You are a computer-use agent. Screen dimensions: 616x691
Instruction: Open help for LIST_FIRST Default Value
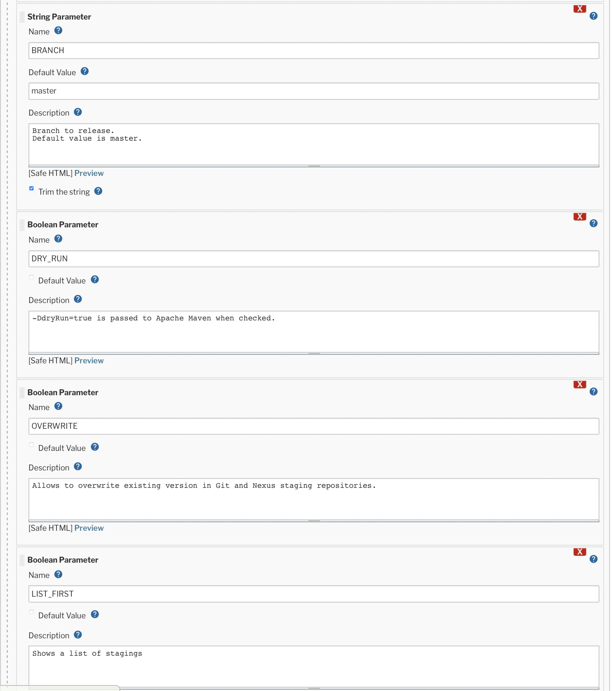tap(95, 615)
